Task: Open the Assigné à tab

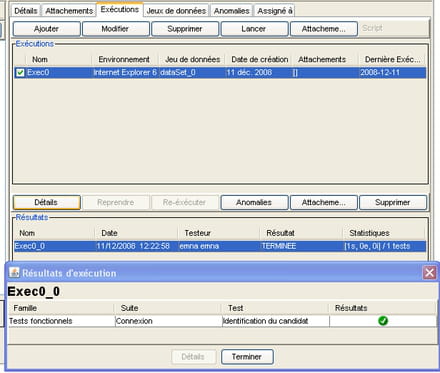Action: [275, 11]
